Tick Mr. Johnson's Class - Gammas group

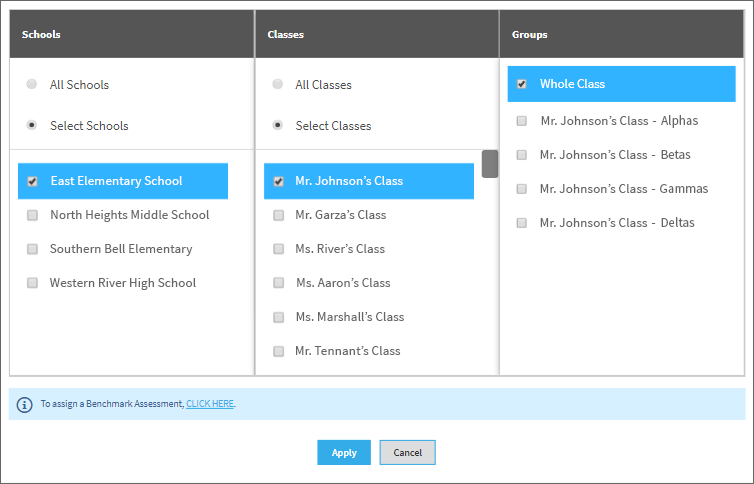click(522, 189)
